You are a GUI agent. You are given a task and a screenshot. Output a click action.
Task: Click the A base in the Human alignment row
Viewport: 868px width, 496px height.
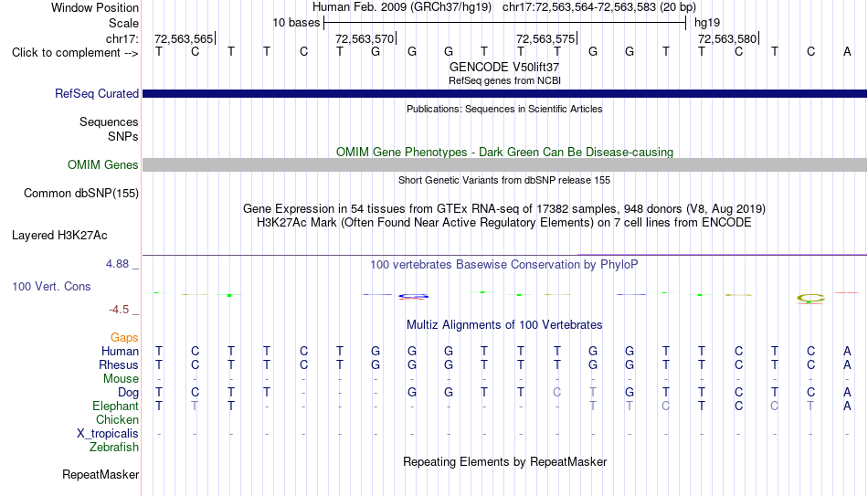point(847,351)
